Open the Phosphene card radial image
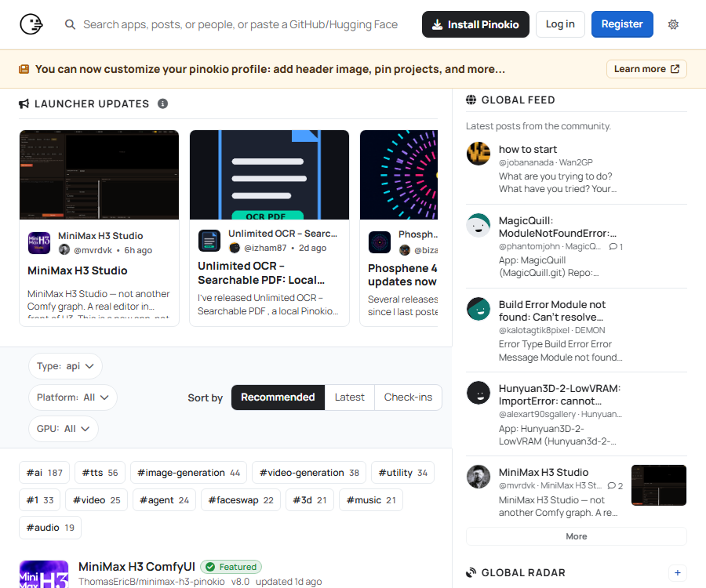The height and width of the screenshot is (588, 706). pos(399,175)
